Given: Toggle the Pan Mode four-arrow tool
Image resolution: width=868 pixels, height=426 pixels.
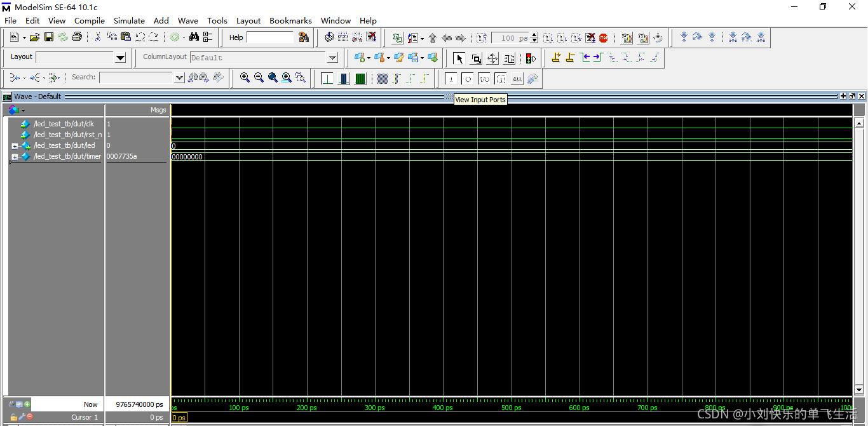Looking at the screenshot, I should pyautogui.click(x=492, y=58).
